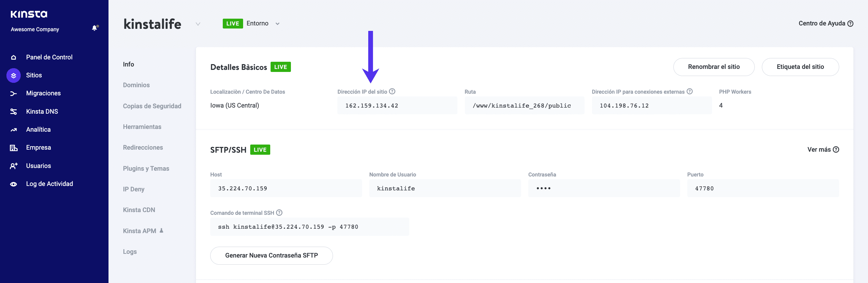Open Log de Actividad section
This screenshot has width=868, height=283.
[50, 184]
